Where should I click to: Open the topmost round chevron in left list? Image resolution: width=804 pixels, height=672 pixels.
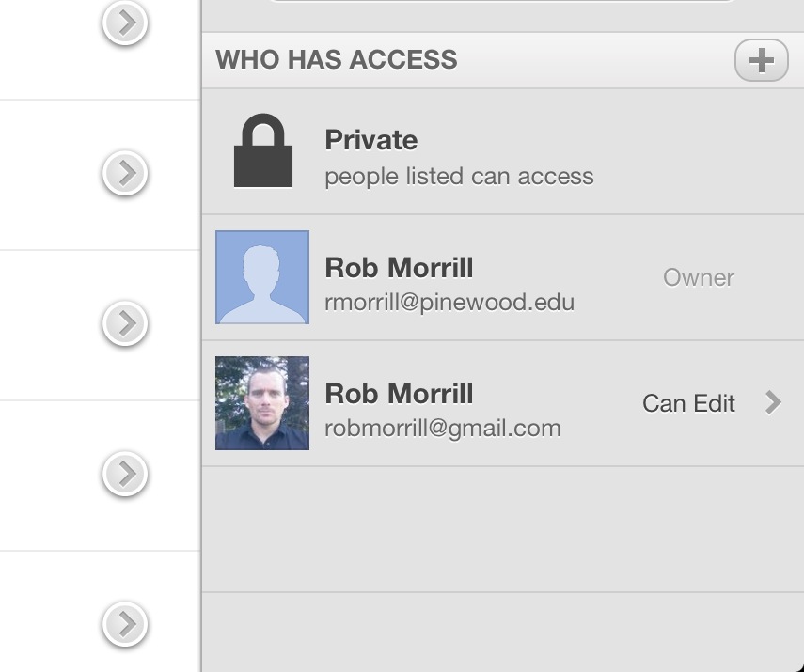pos(125,23)
